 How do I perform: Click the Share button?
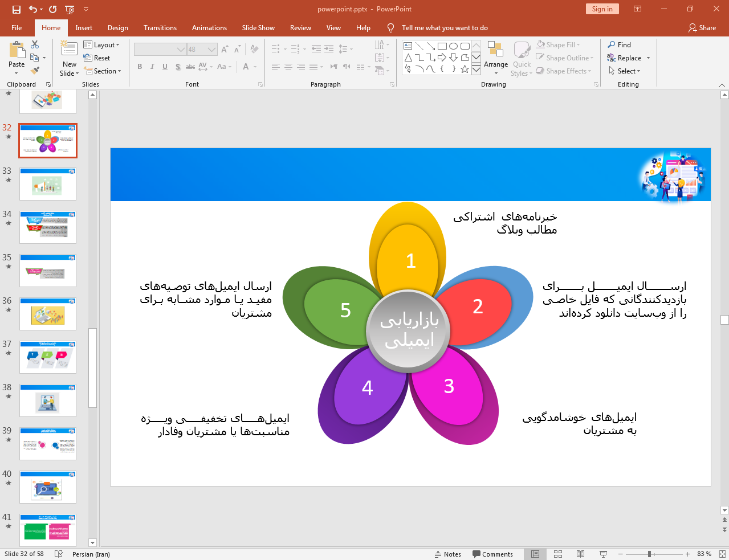[x=702, y=28]
